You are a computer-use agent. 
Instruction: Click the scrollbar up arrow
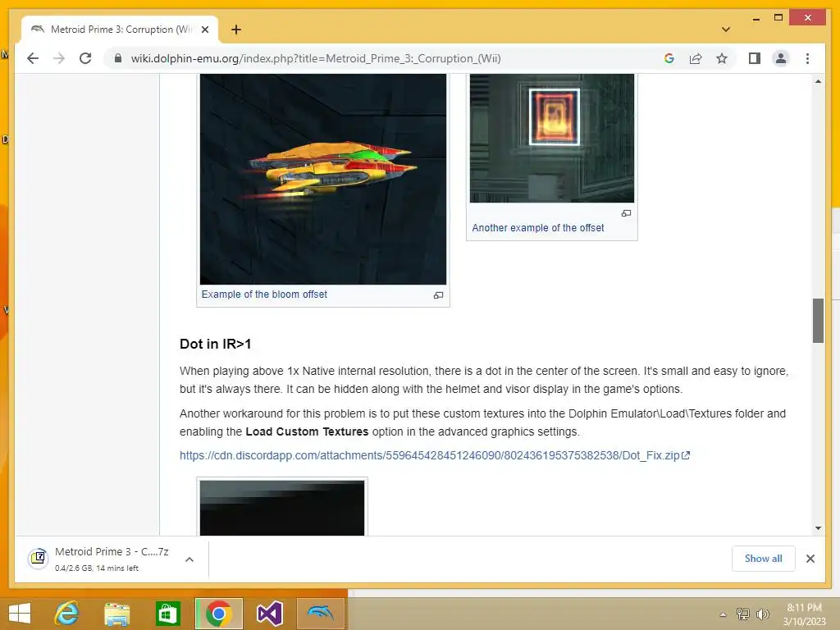click(x=818, y=81)
